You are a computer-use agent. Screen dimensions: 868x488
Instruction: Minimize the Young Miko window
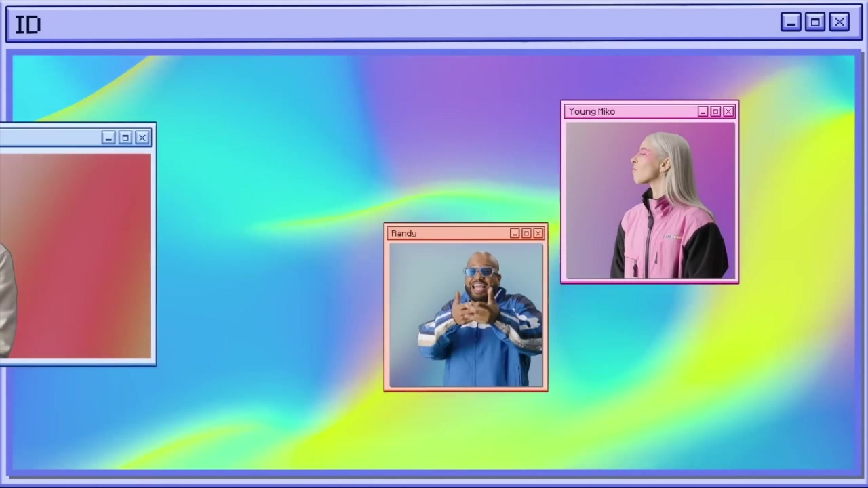[x=703, y=111]
